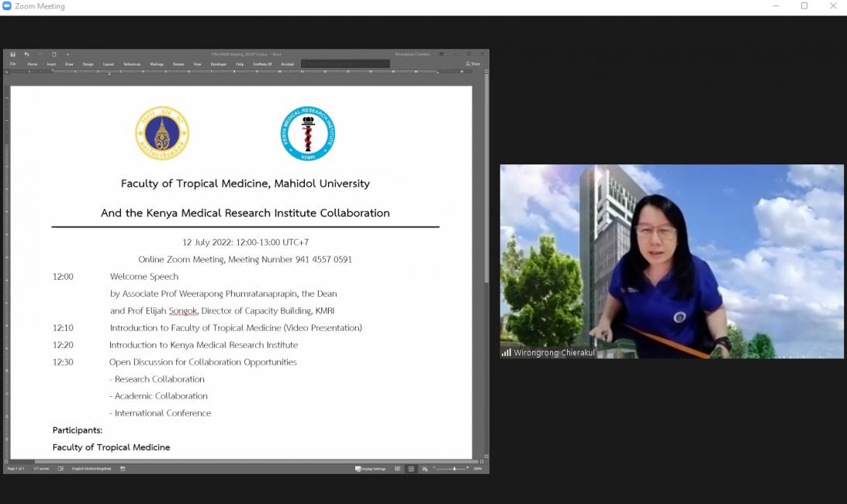The image size is (847, 504).
Task: Open the References ribbon tab
Action: [x=132, y=64]
